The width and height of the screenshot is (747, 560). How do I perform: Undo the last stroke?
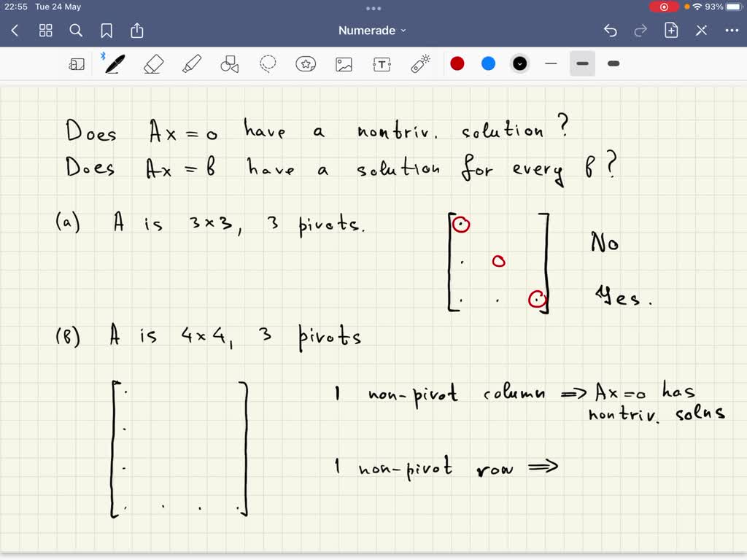coord(611,30)
